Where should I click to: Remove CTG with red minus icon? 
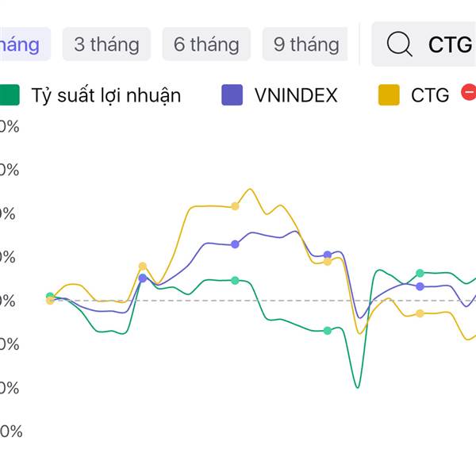pos(468,94)
